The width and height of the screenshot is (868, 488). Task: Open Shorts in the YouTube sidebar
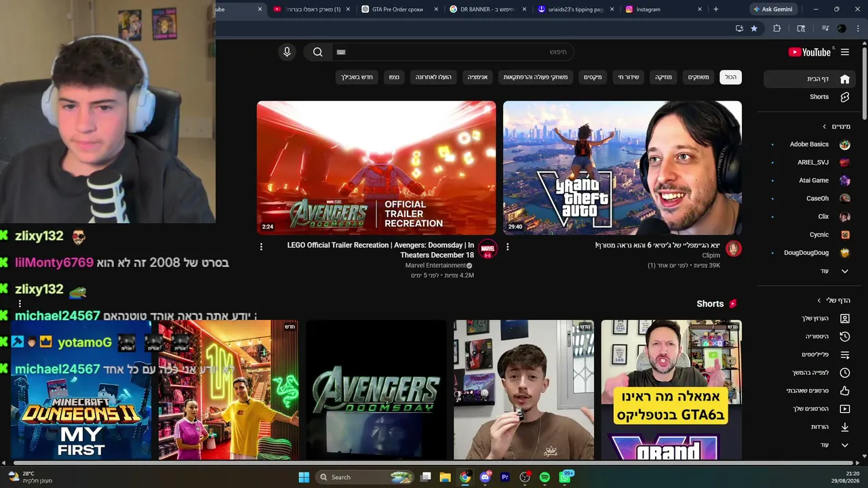click(x=808, y=97)
